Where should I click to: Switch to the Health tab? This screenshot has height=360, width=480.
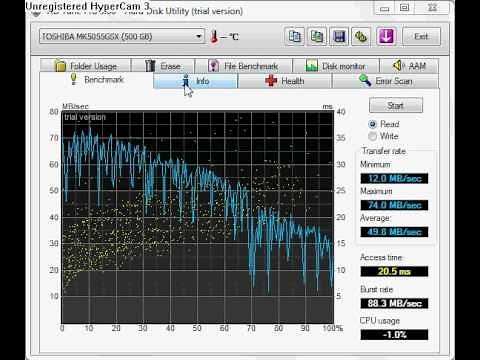pos(285,81)
